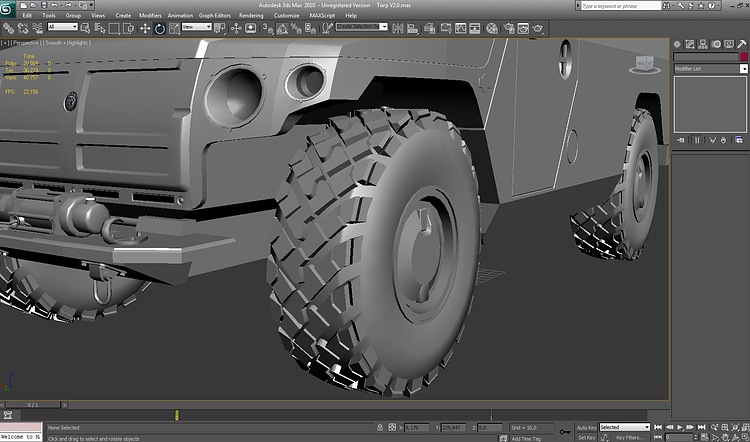750x442 pixels.
Task: Open the Modifiers menu
Action: point(150,15)
